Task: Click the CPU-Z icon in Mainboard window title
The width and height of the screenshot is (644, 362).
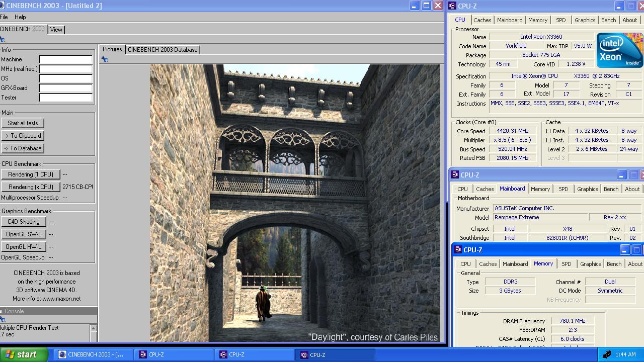Action: point(455,175)
